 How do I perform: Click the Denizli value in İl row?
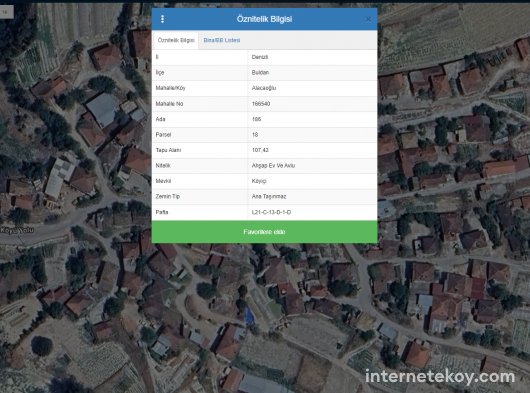260,57
